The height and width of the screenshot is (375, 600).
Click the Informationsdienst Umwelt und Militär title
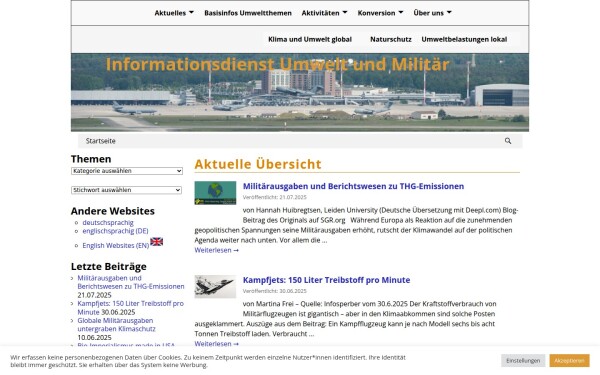coord(277,64)
